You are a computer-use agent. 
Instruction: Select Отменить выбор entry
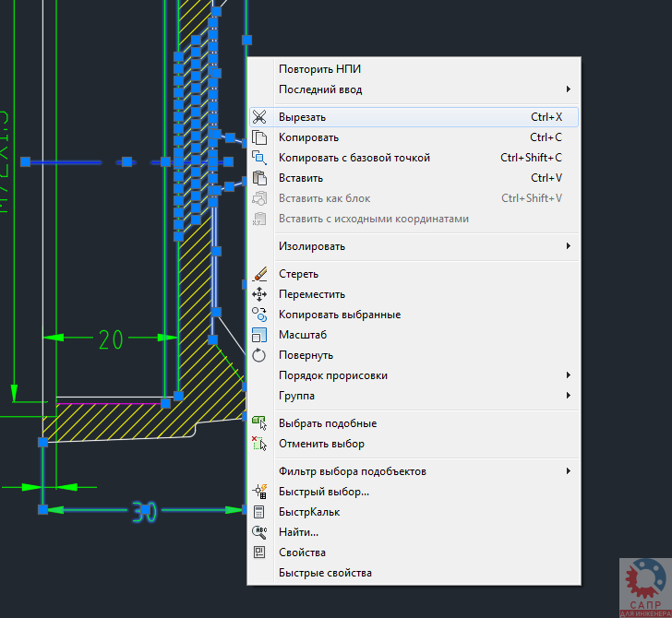point(414,444)
